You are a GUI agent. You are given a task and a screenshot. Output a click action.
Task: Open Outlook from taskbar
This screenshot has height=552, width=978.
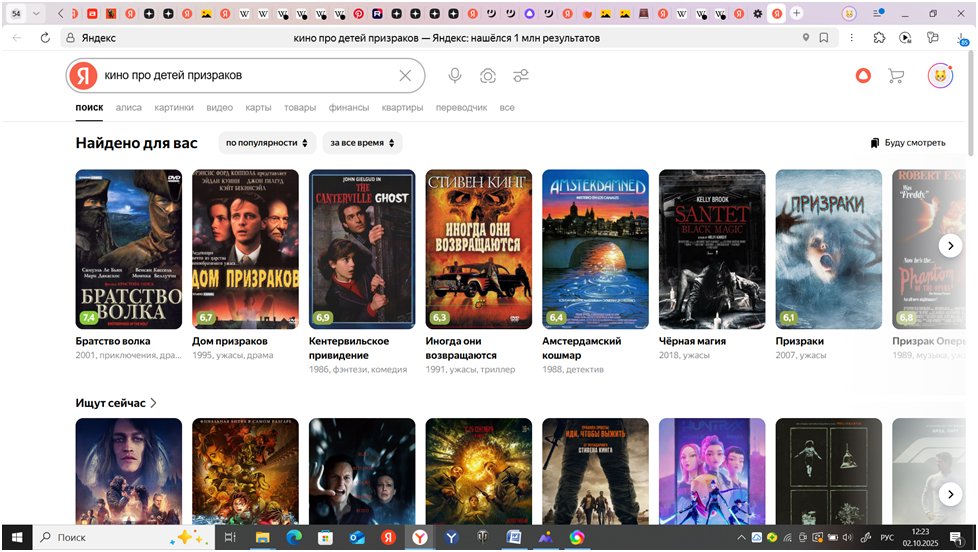tap(357, 537)
